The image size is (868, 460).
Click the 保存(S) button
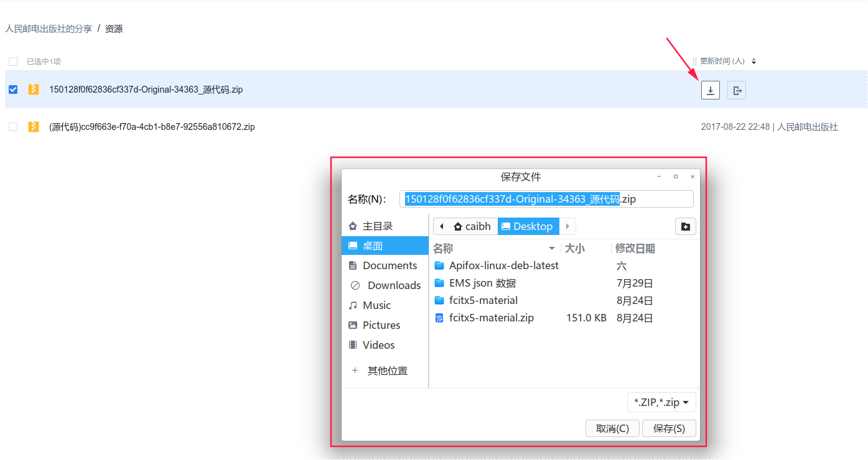(669, 428)
